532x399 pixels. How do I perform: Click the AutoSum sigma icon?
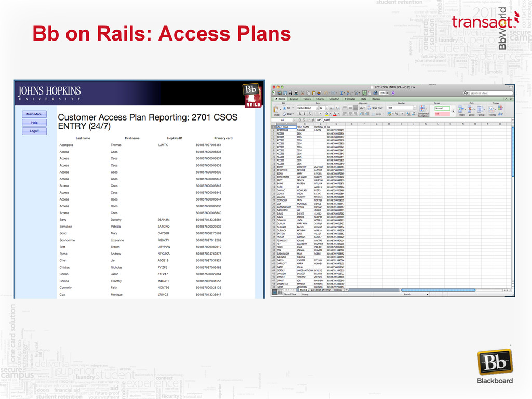point(342,93)
